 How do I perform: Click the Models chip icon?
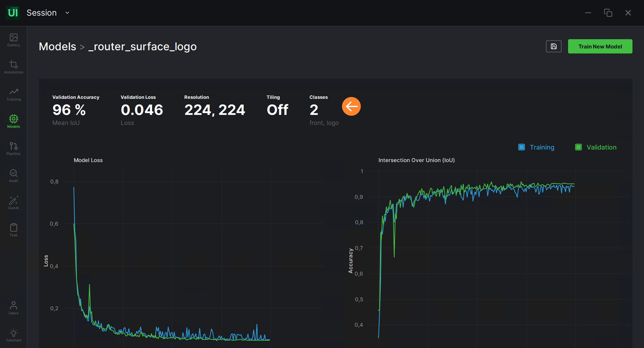click(13, 121)
